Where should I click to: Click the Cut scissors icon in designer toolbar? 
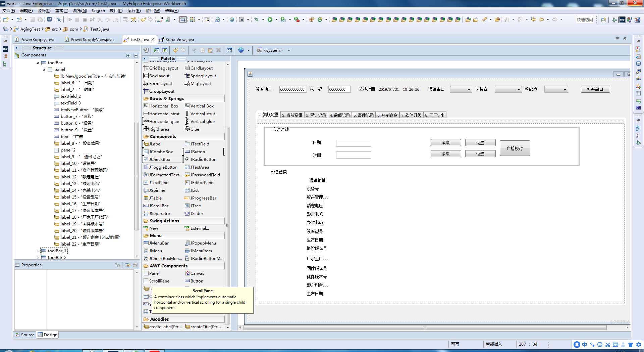tap(194, 50)
